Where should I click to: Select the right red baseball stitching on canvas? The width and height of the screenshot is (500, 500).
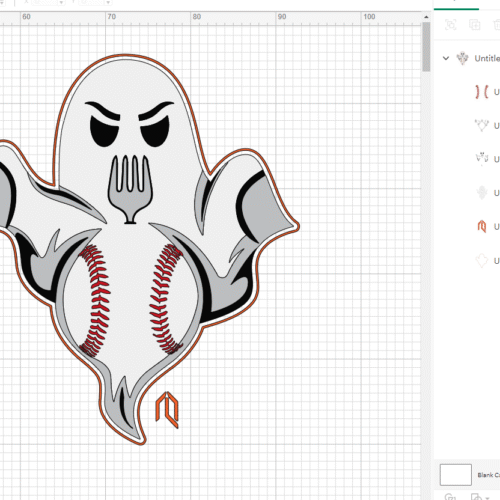coord(166,299)
